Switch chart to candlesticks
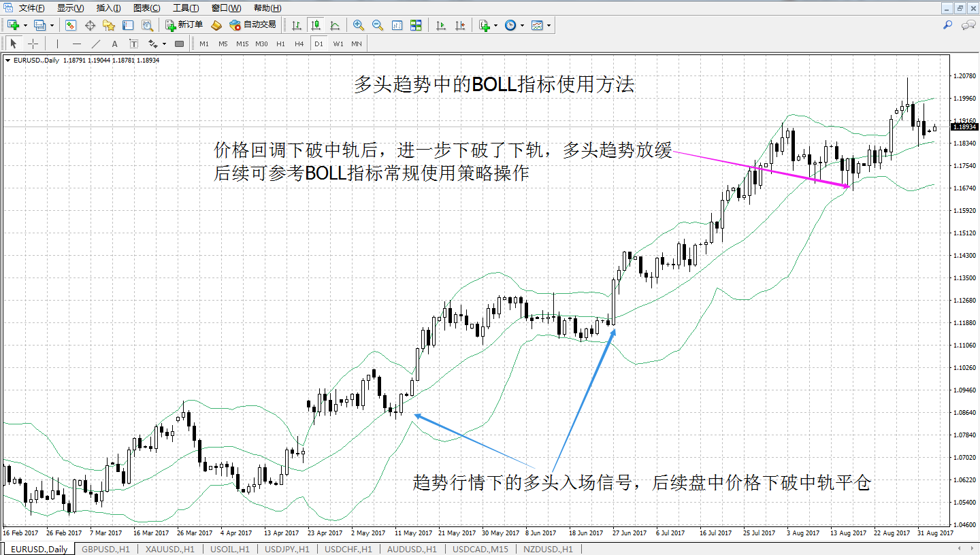980x555 pixels. (x=316, y=25)
